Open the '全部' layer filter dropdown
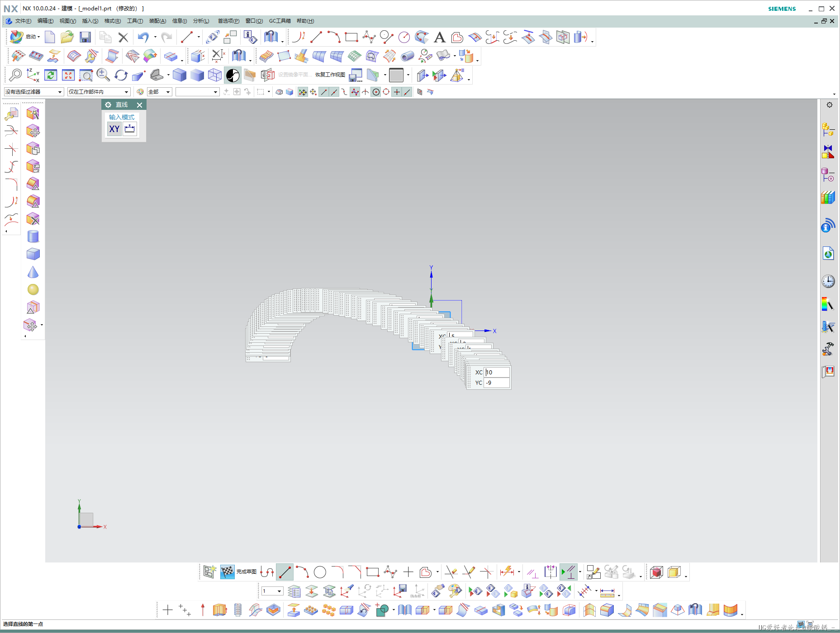840x633 pixels. pos(160,92)
